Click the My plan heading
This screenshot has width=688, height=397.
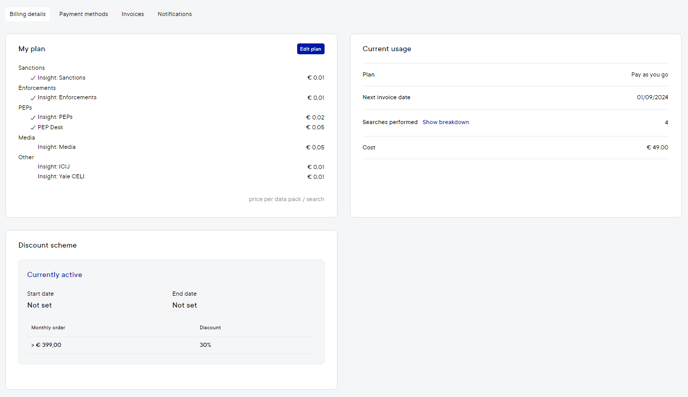click(32, 49)
